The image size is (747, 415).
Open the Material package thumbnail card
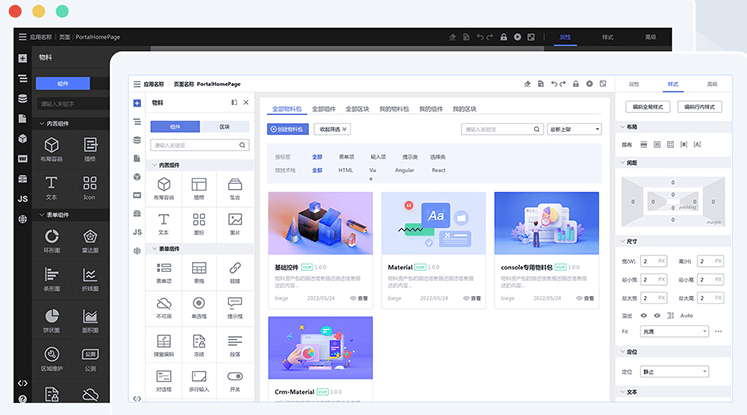tap(433, 224)
